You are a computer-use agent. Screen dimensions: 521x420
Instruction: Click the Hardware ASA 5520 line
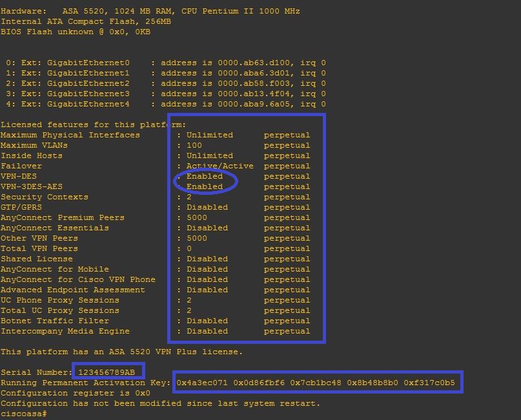[x=150, y=11]
